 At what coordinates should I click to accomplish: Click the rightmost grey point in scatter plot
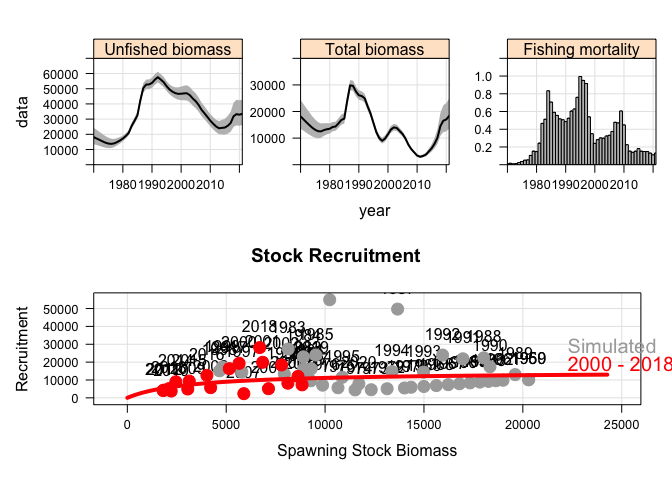pos(529,379)
